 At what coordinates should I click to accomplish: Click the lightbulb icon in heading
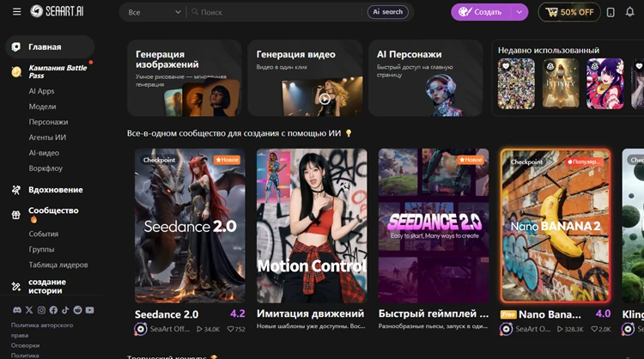tap(349, 133)
